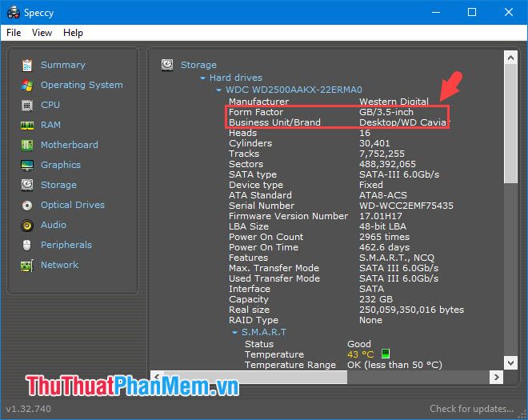The width and height of the screenshot is (528, 420).
Task: Click the Summary clipboard icon
Action: pyautogui.click(x=27, y=65)
